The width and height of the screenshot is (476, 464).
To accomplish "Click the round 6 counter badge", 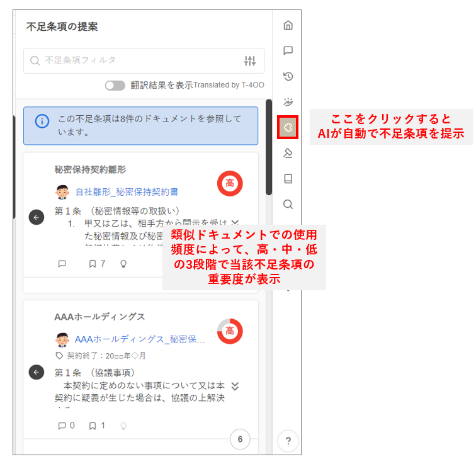I will pyautogui.click(x=239, y=439).
